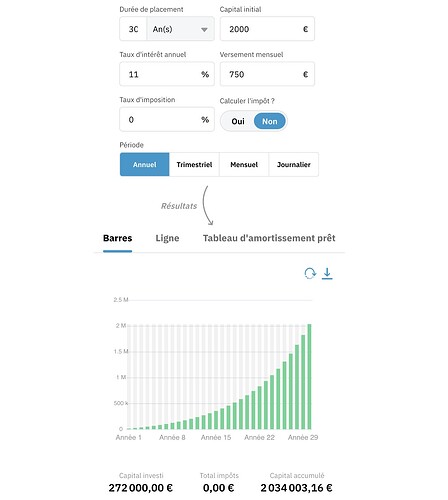
Task: Choose the Trimestriel period option
Action: pos(194,164)
